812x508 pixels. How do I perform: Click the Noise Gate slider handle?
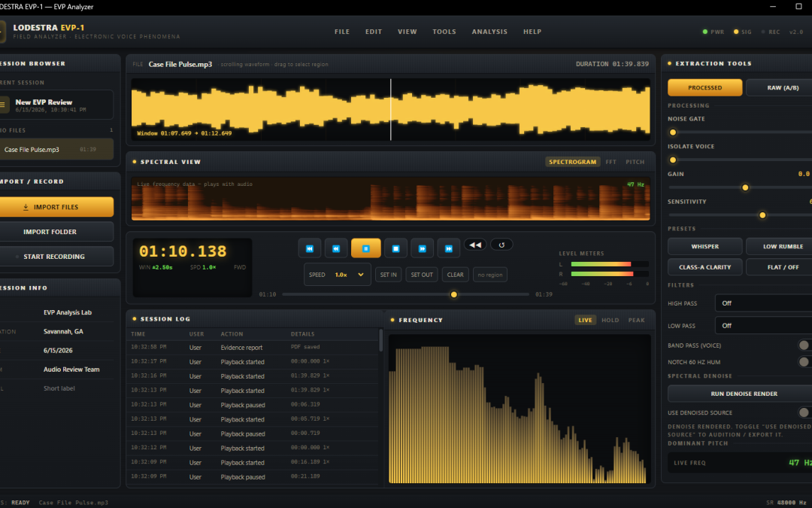click(x=673, y=132)
